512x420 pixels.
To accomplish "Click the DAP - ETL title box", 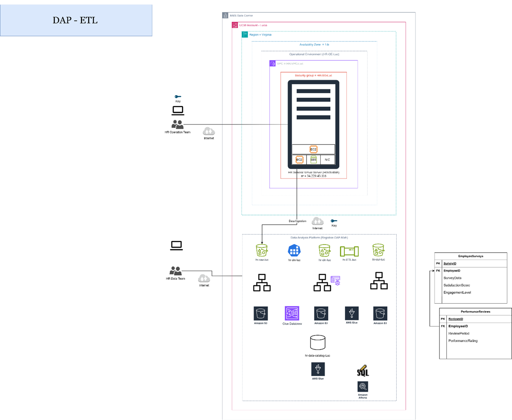I will point(76,20).
